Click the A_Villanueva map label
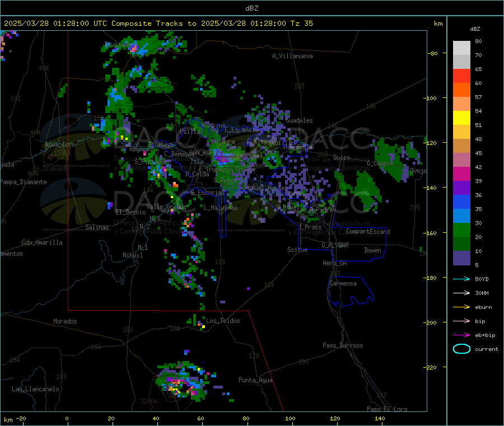 point(292,56)
